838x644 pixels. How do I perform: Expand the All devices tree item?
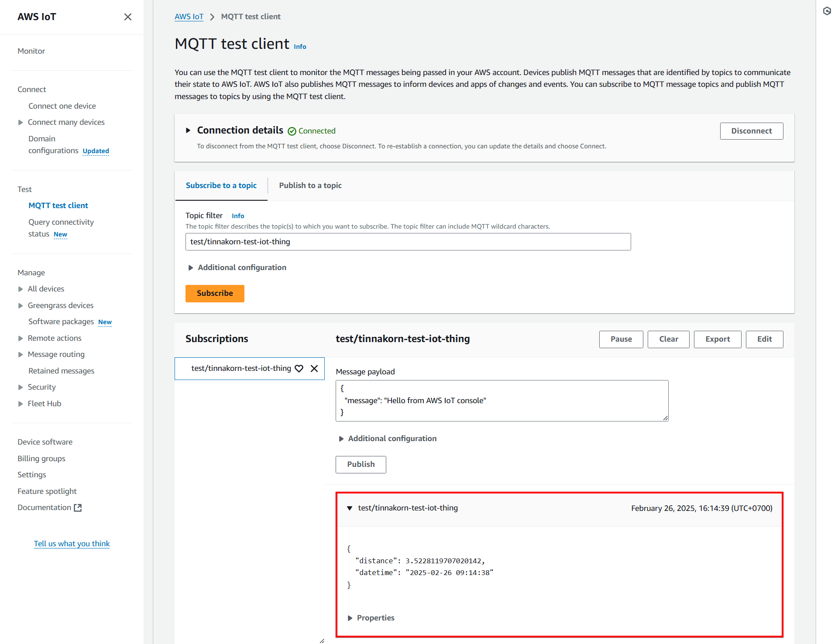click(21, 289)
